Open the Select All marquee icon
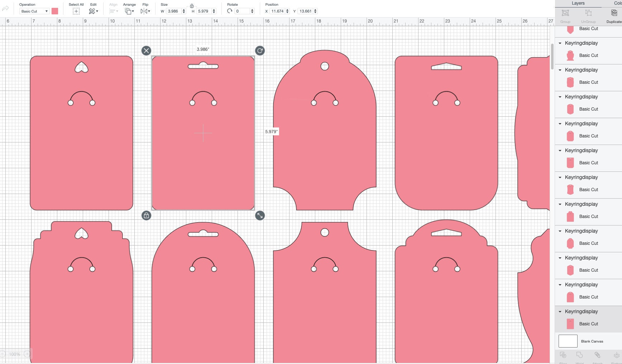Screen dimensions: 622x364 76,11
